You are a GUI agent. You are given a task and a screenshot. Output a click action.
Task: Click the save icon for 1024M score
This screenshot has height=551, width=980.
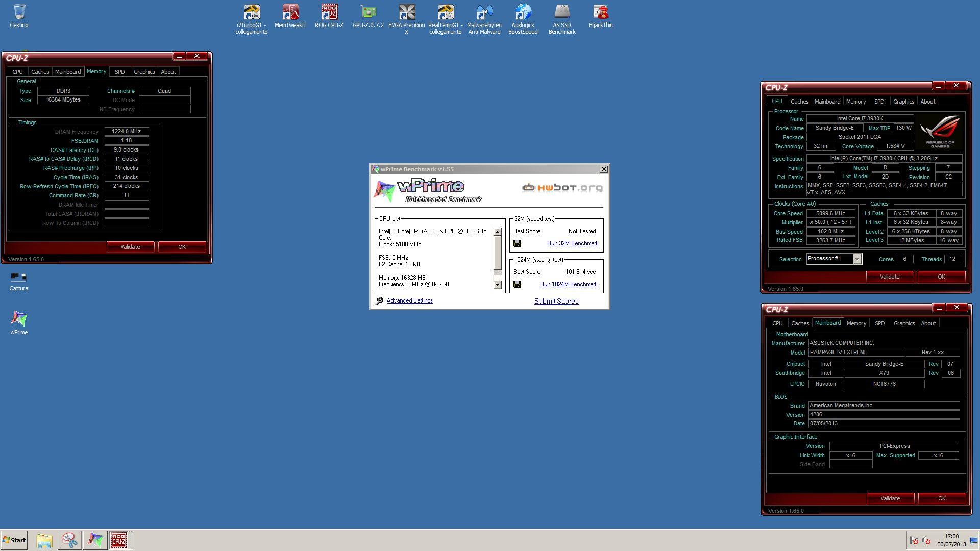(x=517, y=284)
